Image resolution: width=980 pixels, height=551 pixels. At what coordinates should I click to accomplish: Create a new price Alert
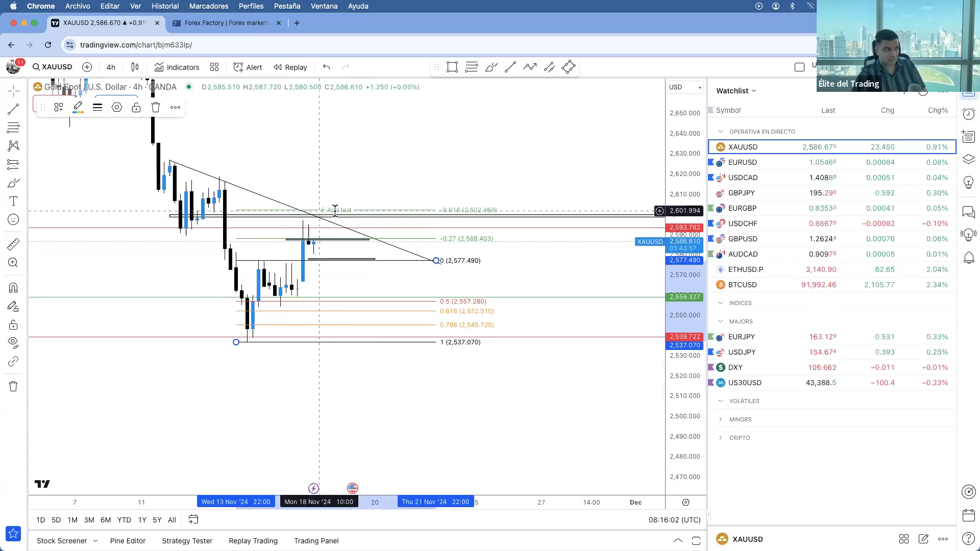click(248, 67)
